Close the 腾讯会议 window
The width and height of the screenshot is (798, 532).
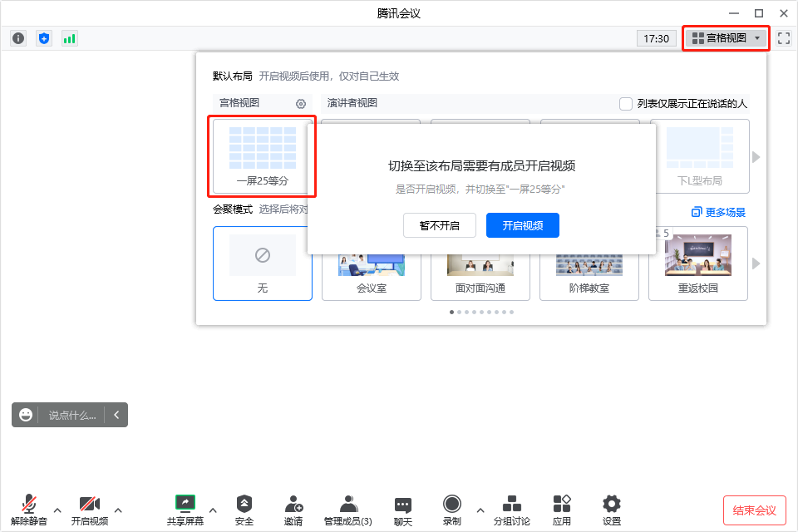pyautogui.click(x=784, y=13)
